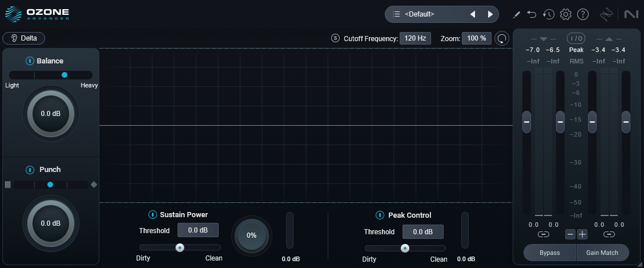Click the undo arrow icon
The width and height of the screenshot is (644, 268).
(532, 14)
